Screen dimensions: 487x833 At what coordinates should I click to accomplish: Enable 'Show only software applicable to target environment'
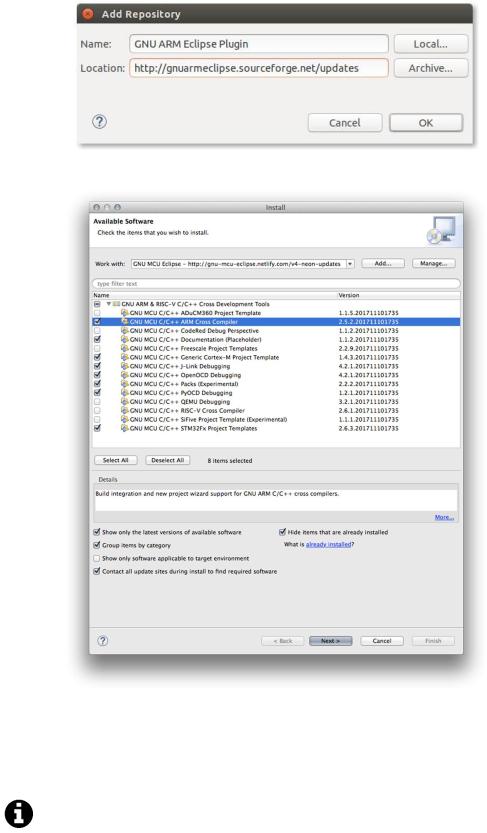pyautogui.click(x=97, y=558)
